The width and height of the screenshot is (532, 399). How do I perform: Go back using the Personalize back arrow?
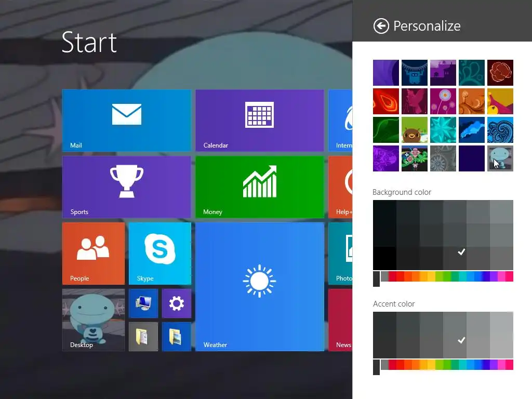coord(381,26)
